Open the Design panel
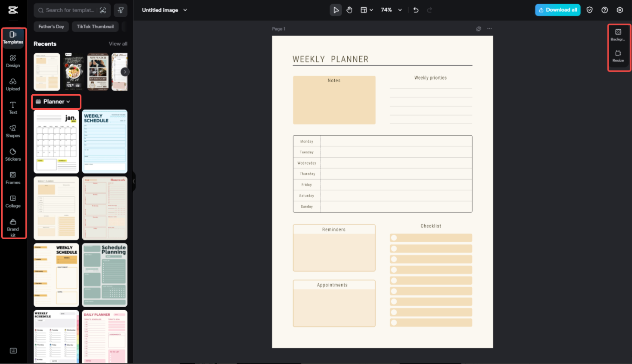The width and height of the screenshot is (632, 364). [x=13, y=61]
